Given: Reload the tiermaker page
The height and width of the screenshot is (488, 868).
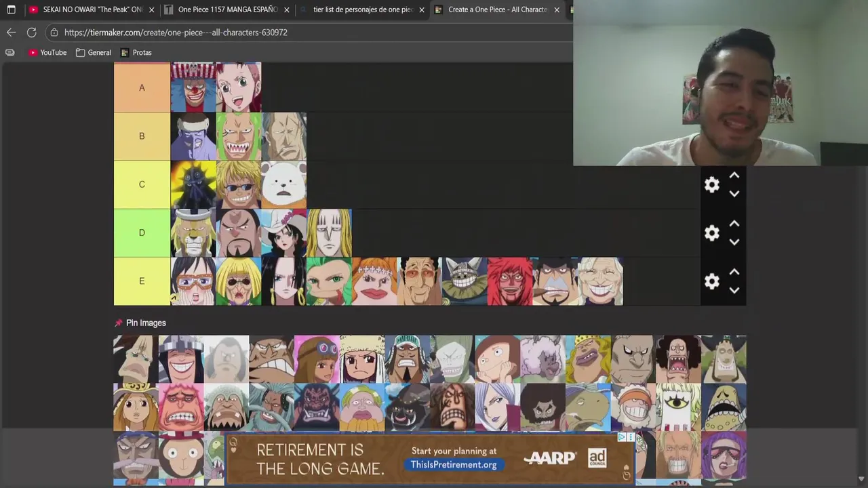Looking at the screenshot, I should [x=31, y=32].
